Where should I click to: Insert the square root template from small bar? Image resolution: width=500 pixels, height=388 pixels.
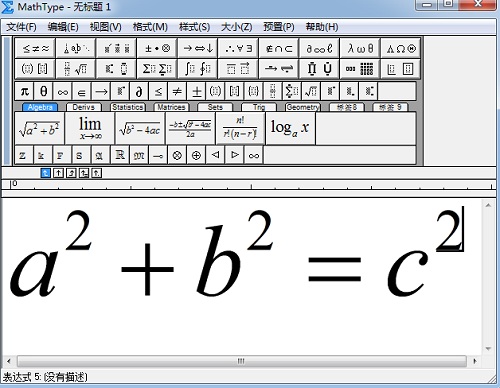pyautogui.click(x=311, y=91)
